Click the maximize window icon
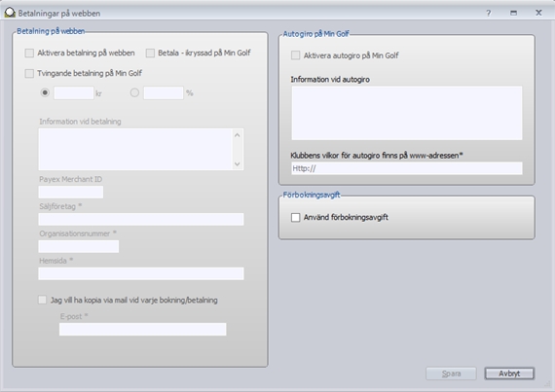 513,13
